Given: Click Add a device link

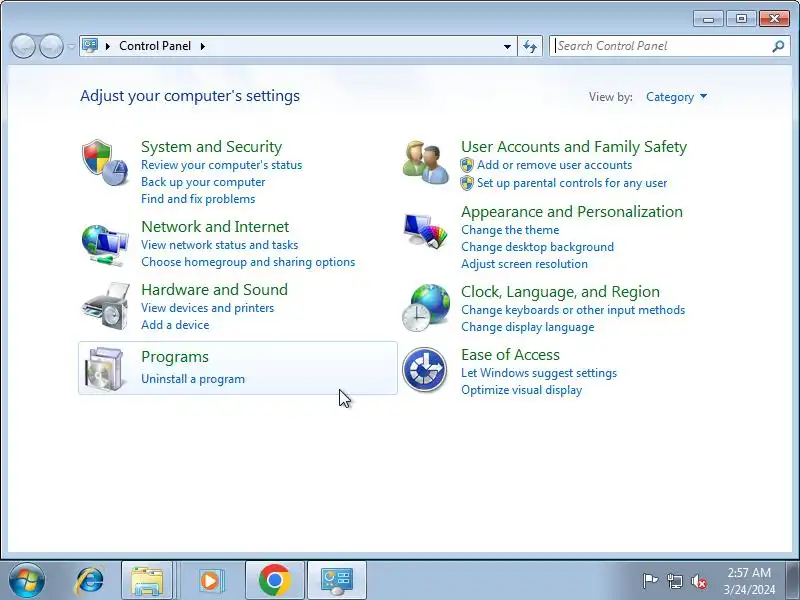Looking at the screenshot, I should click(175, 325).
